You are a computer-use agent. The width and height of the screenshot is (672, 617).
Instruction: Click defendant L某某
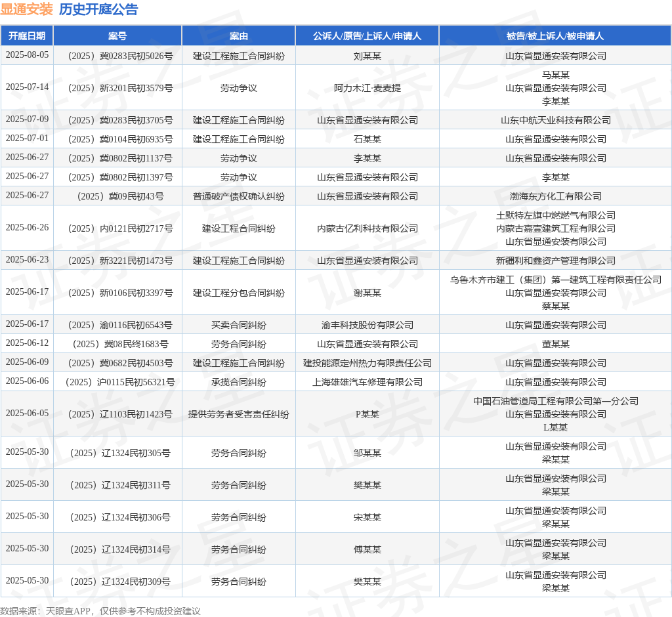[555, 427]
